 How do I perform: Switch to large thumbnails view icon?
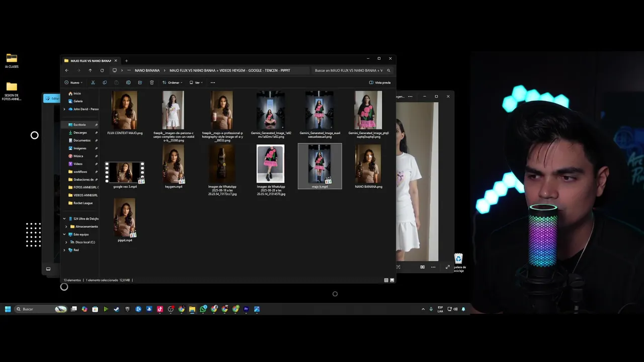click(392, 280)
